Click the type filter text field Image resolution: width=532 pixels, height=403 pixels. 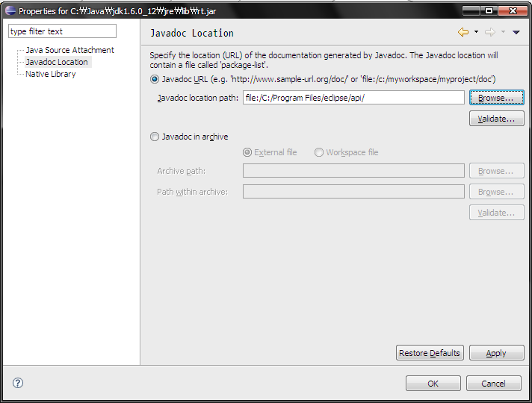click(x=63, y=31)
